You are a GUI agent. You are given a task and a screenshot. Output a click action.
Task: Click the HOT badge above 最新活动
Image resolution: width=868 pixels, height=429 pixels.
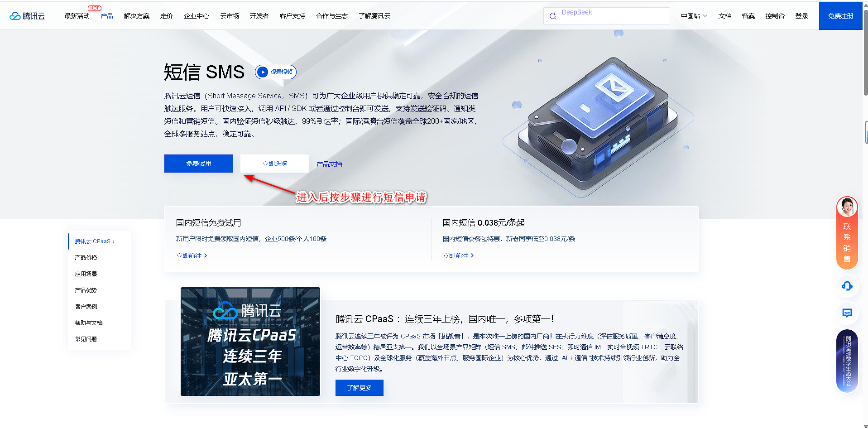click(94, 8)
